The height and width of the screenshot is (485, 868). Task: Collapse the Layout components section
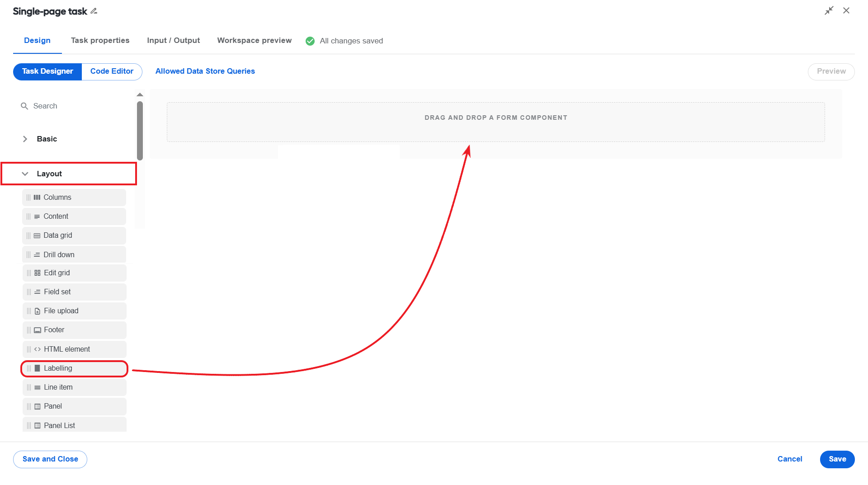coord(25,174)
